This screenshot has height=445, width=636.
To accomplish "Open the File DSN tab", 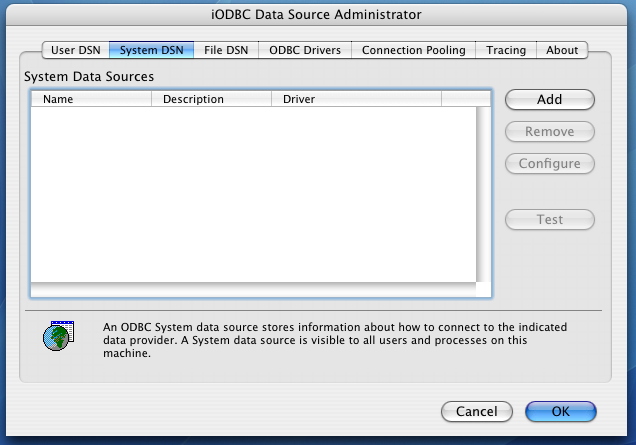I will click(226, 50).
